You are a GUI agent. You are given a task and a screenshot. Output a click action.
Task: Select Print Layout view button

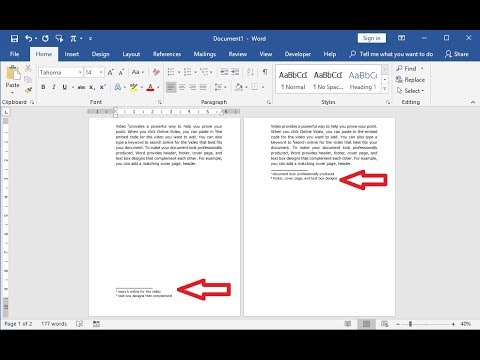click(x=366, y=324)
